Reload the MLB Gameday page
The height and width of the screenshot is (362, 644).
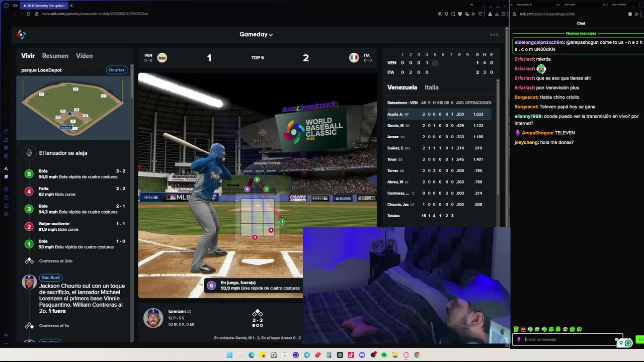28,14
